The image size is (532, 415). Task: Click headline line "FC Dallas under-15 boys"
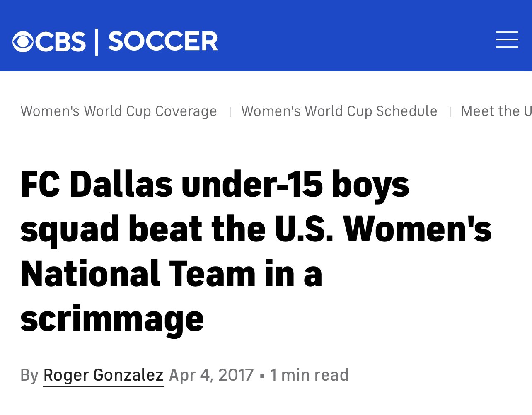click(215, 185)
